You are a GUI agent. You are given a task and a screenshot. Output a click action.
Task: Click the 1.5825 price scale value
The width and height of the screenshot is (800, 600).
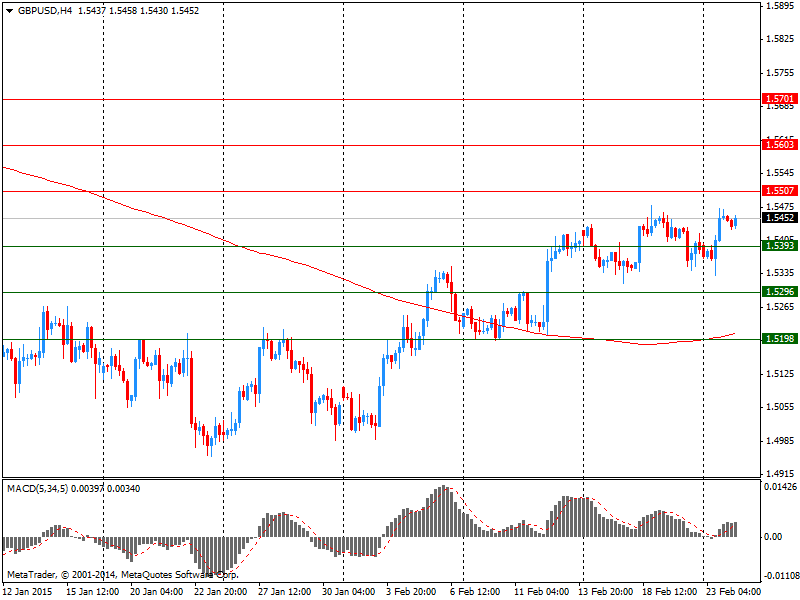pyautogui.click(x=781, y=39)
